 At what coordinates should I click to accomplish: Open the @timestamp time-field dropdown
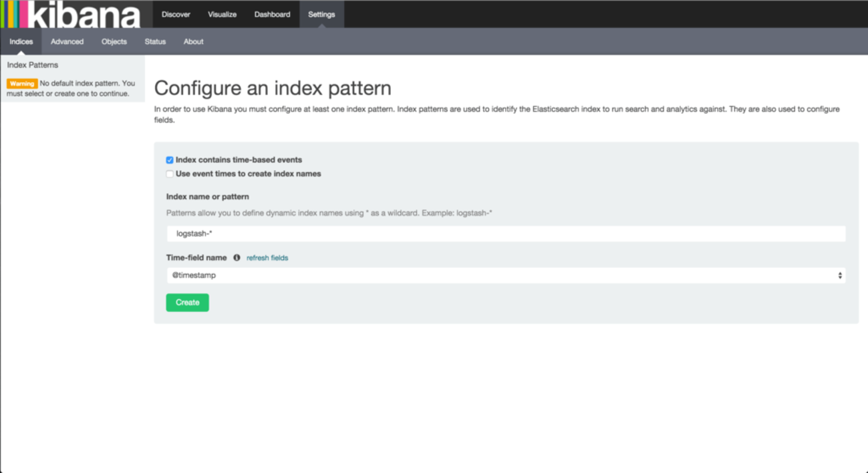(505, 275)
